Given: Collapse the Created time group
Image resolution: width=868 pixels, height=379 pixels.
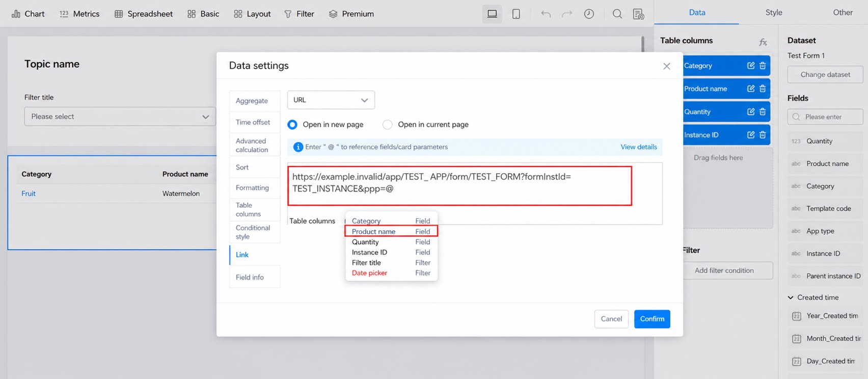Looking at the screenshot, I should 791,297.
